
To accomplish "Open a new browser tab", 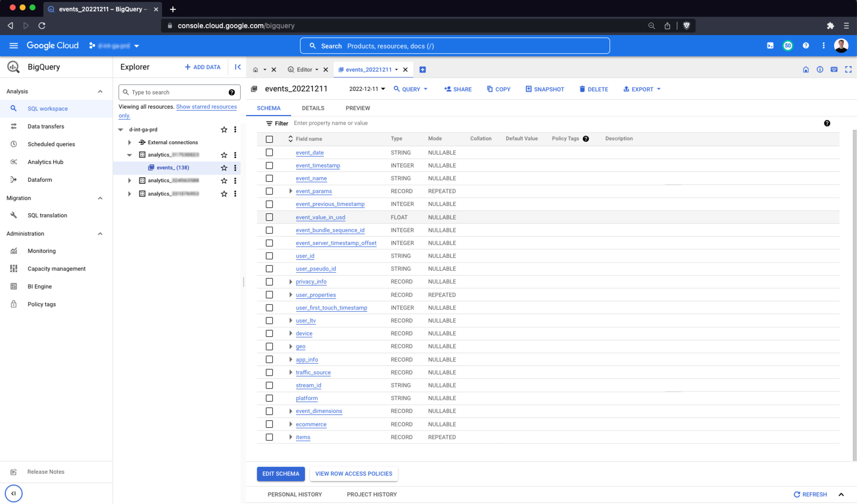I will click(x=173, y=9).
